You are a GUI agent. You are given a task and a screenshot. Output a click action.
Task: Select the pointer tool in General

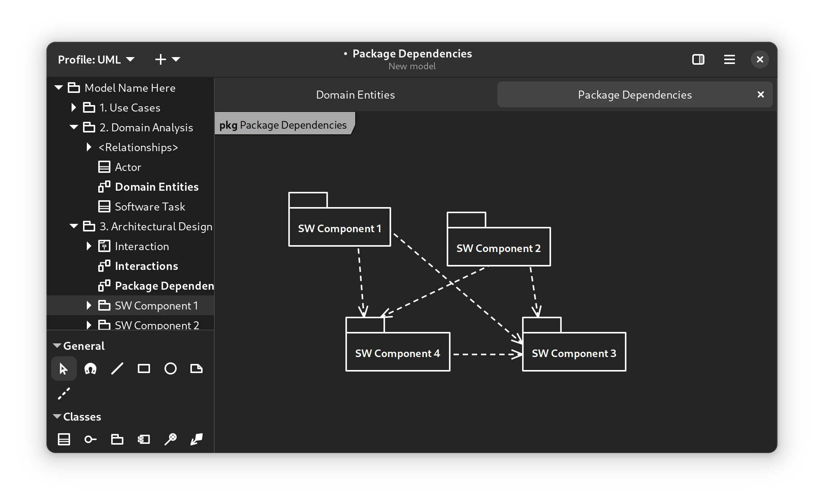(x=64, y=368)
